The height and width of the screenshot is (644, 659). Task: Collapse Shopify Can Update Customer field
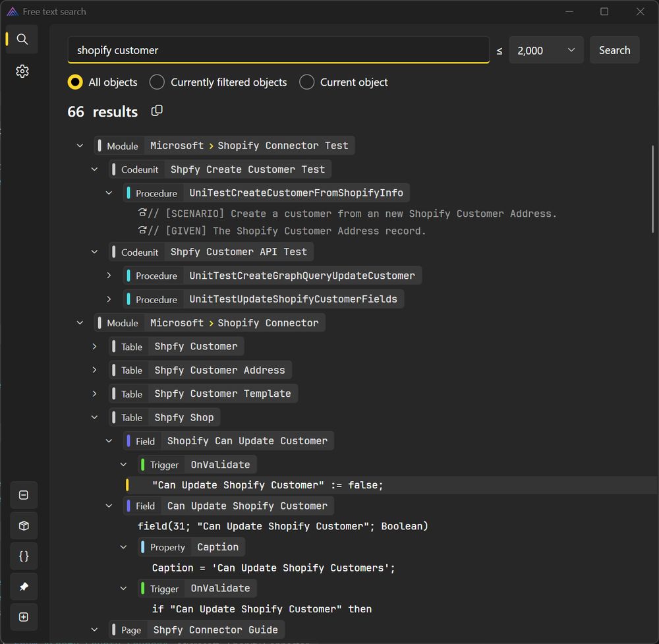[109, 441]
